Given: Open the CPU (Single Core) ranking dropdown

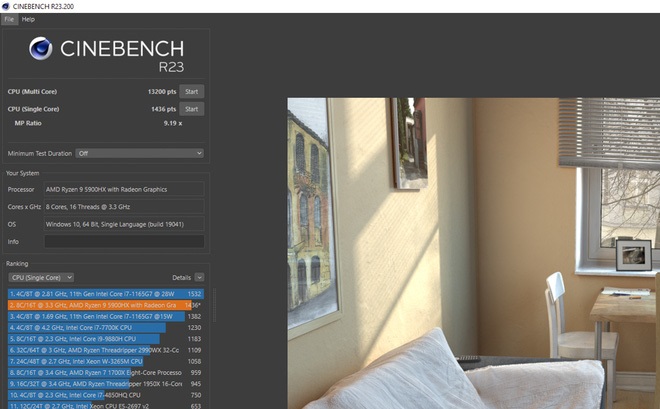Looking at the screenshot, I should click(x=40, y=277).
